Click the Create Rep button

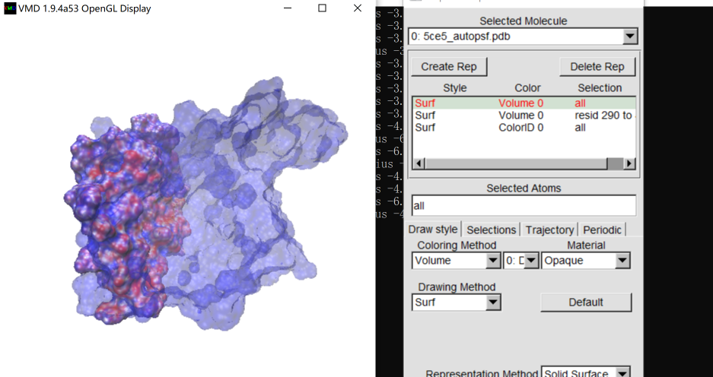(449, 67)
